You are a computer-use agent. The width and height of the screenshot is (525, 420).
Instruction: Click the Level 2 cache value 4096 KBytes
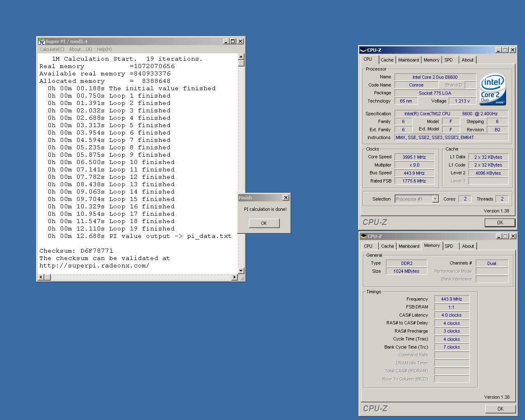pyautogui.click(x=488, y=173)
